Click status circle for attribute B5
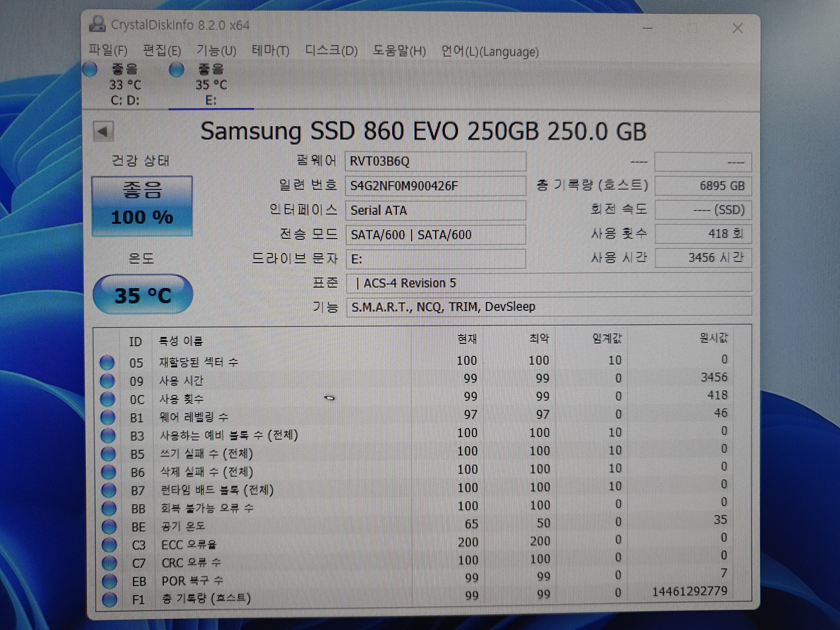Screen dimensions: 840x630 [108, 454]
